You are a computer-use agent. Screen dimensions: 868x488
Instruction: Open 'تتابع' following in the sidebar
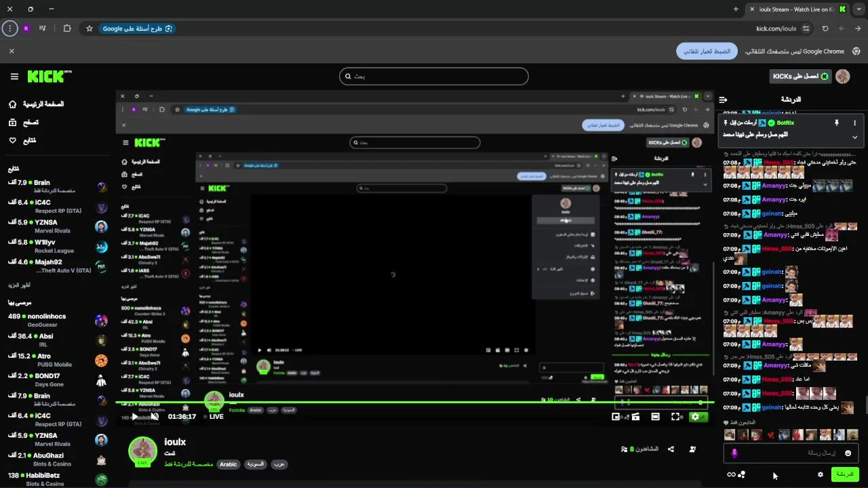pos(22,140)
